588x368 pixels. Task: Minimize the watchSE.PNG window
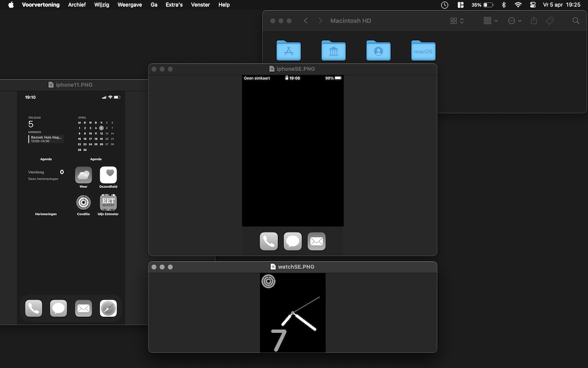tap(162, 267)
